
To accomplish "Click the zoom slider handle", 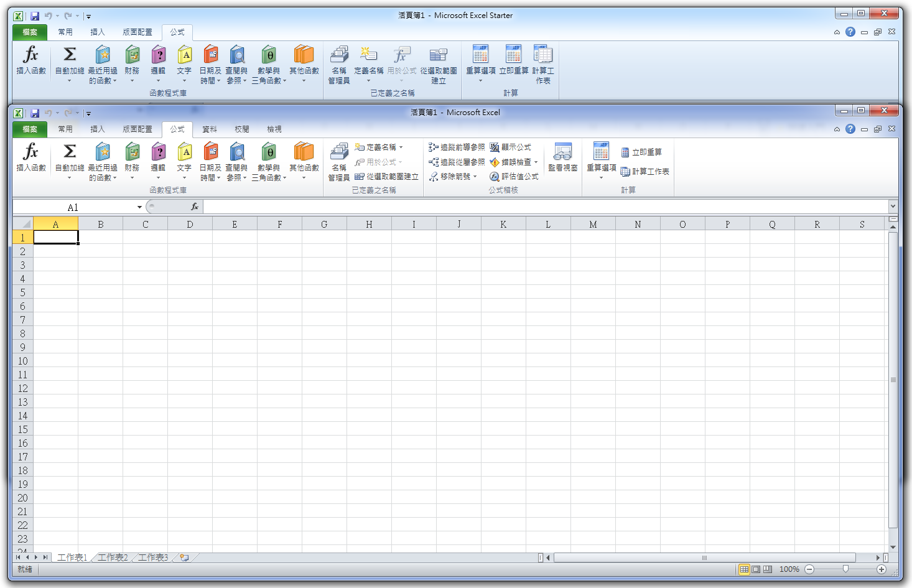I will coord(845,569).
